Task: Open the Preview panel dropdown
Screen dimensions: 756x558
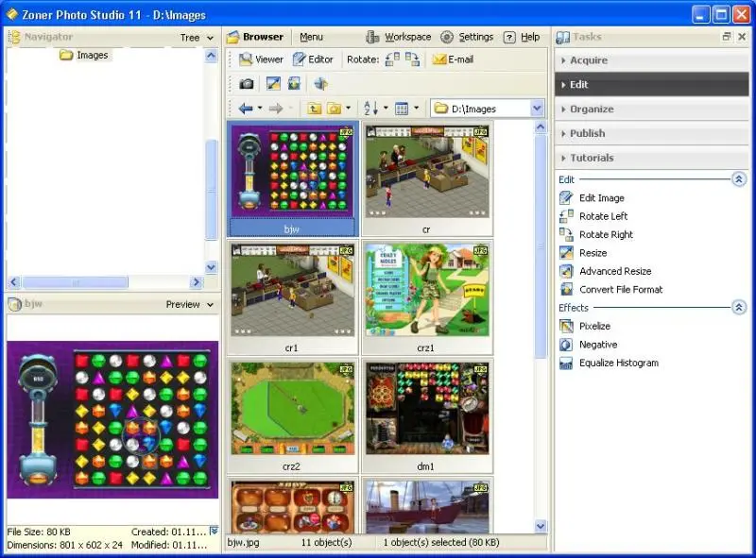Action: [190, 305]
